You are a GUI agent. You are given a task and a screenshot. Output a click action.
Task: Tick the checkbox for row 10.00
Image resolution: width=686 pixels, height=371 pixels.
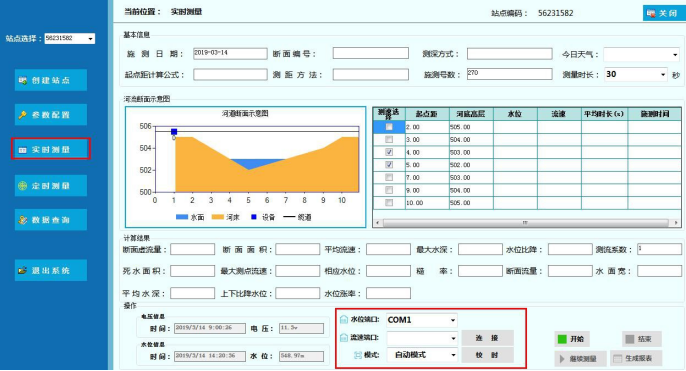point(388,203)
